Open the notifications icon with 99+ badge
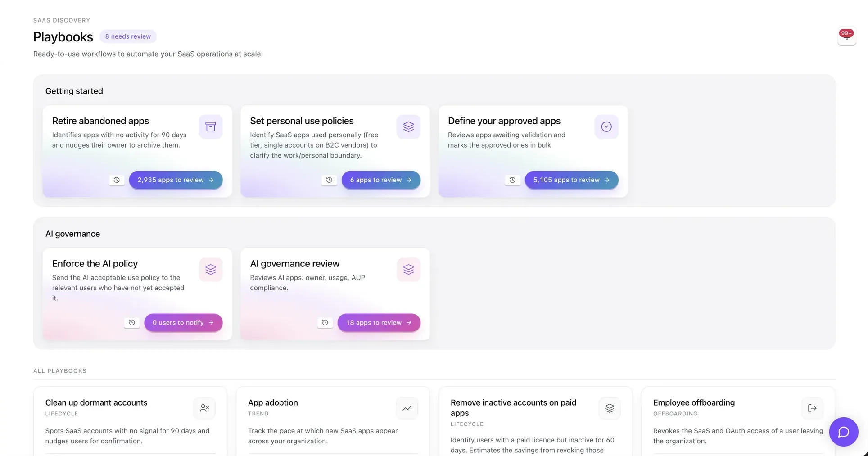 click(x=846, y=36)
